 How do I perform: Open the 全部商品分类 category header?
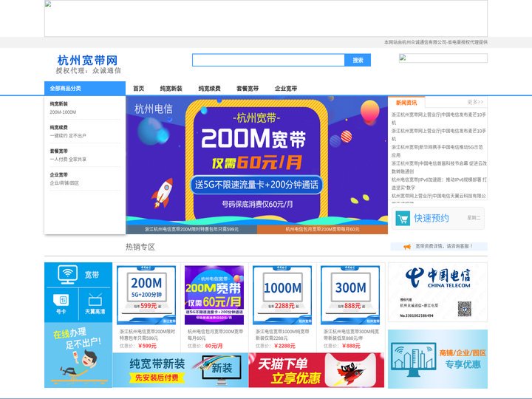85,88
